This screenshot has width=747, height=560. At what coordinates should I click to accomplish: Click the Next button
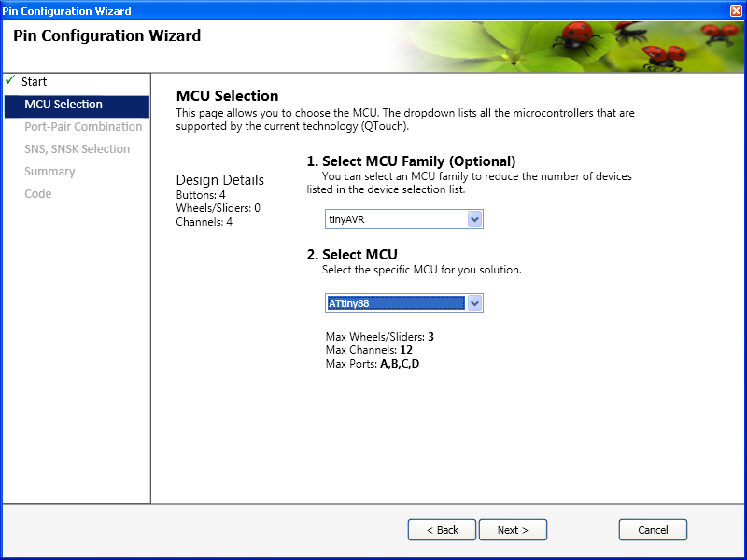point(513,530)
